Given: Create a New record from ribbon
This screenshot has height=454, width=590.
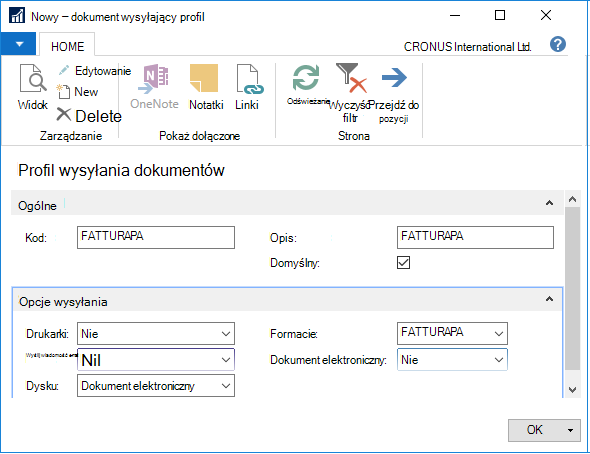Looking at the screenshot, I should click(x=78, y=92).
